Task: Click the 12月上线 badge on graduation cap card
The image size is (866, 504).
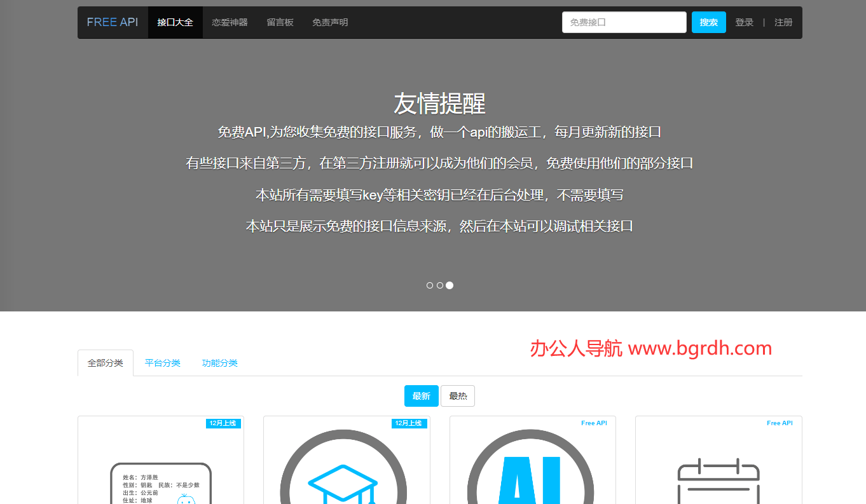Action: 409,423
